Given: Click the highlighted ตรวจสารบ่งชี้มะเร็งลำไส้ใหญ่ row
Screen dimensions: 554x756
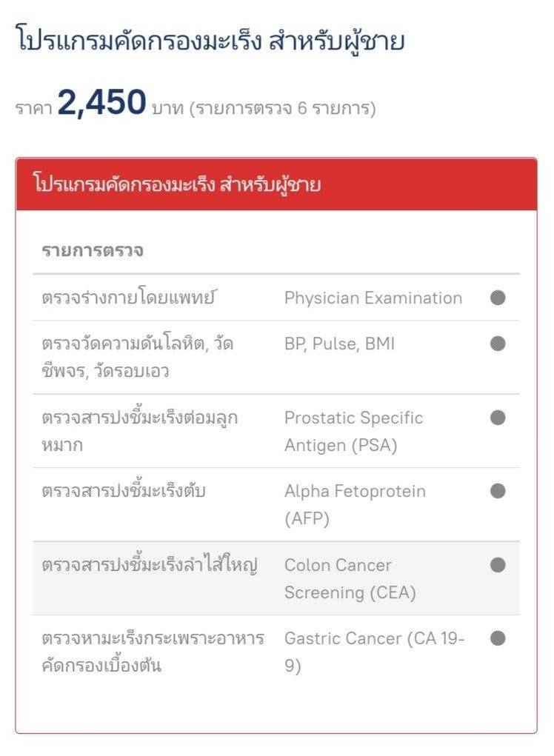Looking at the screenshot, I should pyautogui.click(x=276, y=578).
